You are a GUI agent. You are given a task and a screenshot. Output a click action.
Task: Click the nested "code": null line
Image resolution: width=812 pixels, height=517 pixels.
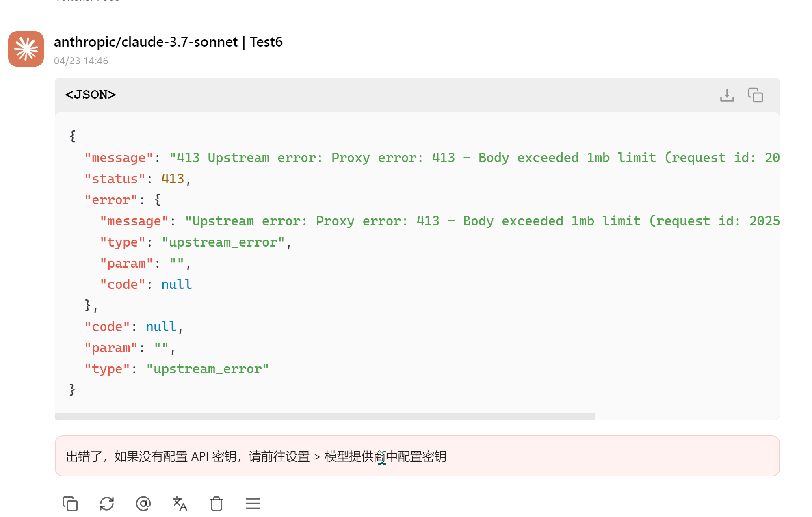coord(146,285)
